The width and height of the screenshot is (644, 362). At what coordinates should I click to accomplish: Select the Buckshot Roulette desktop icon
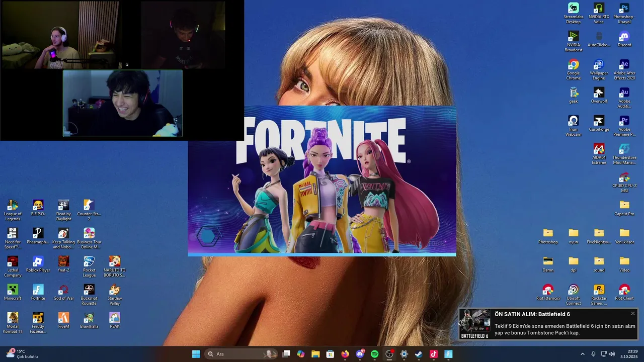pyautogui.click(x=89, y=295)
